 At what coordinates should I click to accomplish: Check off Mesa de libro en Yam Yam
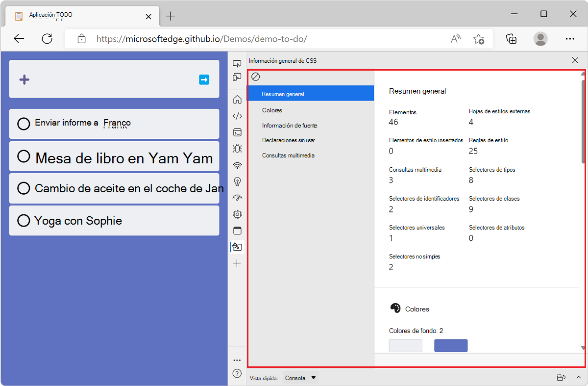(24, 156)
